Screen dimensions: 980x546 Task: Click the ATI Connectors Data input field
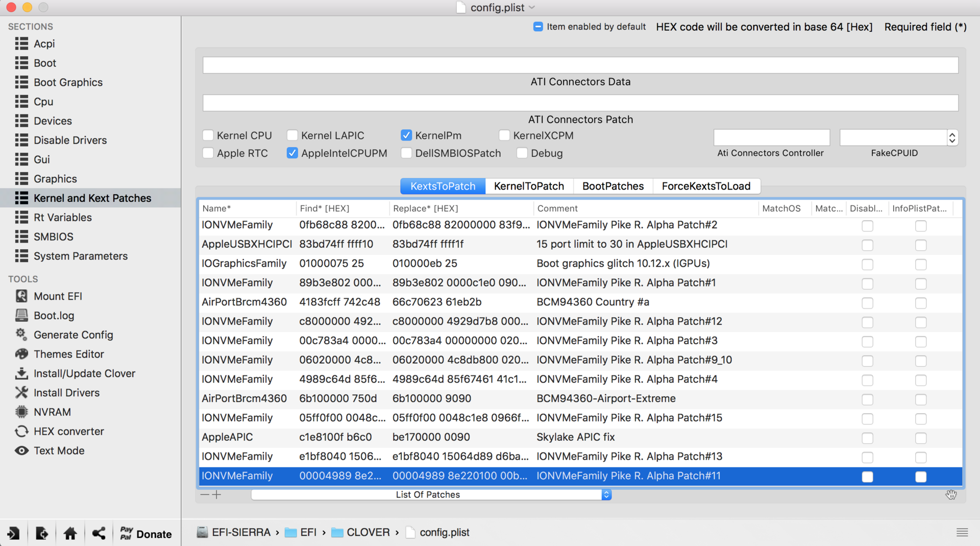click(x=580, y=65)
